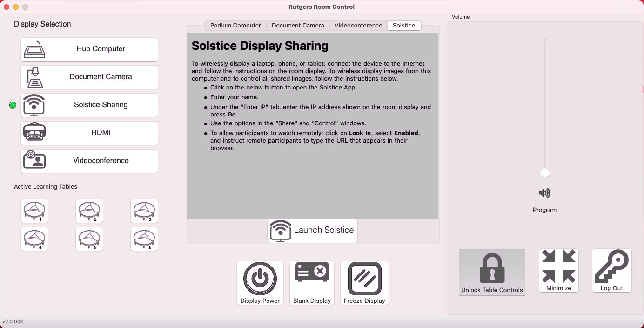Select the Solstice Sharing source
The width and height of the screenshot is (644, 328).
pos(89,105)
